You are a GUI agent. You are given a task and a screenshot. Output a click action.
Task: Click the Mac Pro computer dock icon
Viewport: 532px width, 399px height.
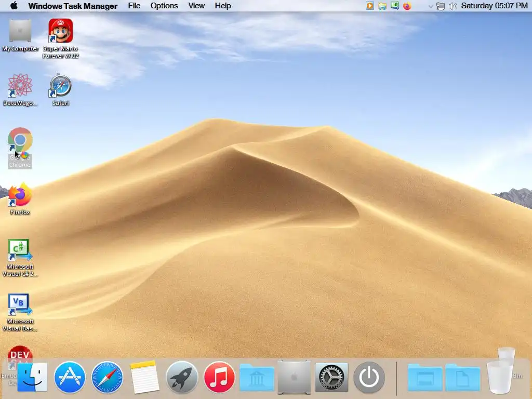[294, 377]
